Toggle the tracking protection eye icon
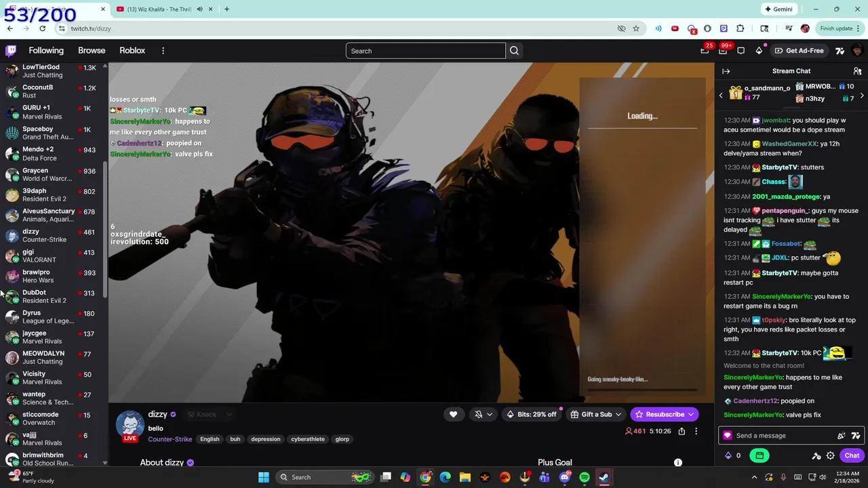The image size is (868, 488). tap(621, 28)
